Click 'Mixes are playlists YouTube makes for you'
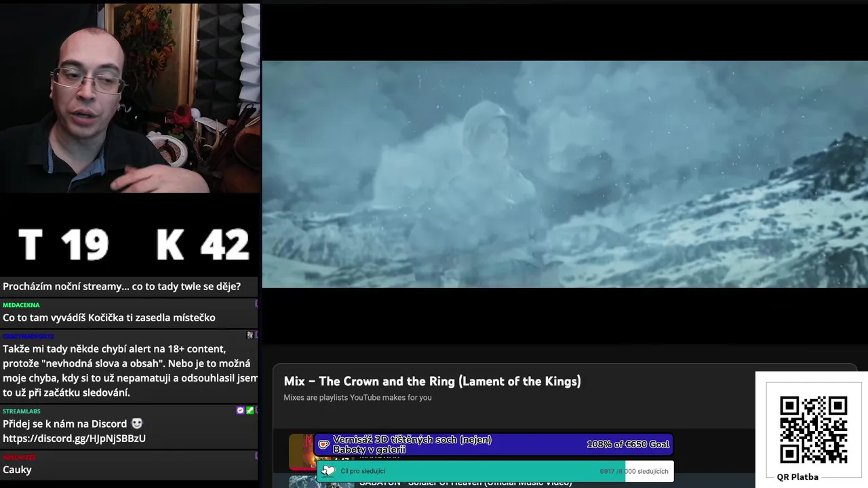The width and height of the screenshot is (868, 488). tap(357, 398)
